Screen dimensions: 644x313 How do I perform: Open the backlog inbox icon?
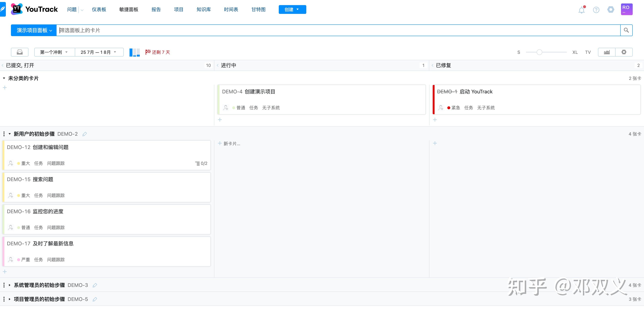(x=20, y=52)
